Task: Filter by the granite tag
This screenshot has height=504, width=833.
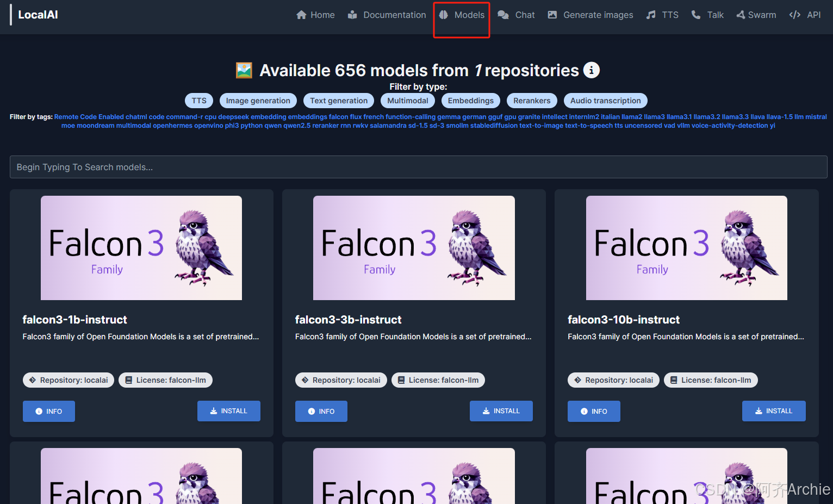Action: [x=529, y=117]
